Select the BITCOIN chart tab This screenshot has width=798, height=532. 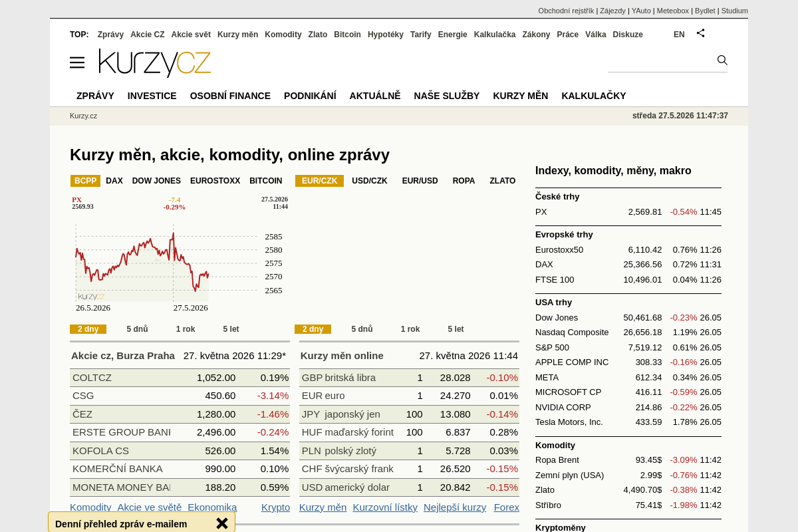point(266,181)
